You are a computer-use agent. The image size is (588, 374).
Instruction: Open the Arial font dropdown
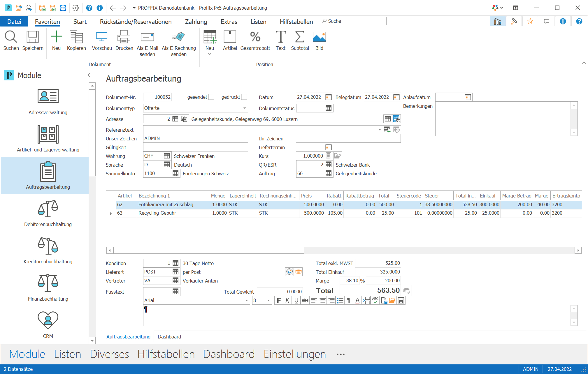247,300
